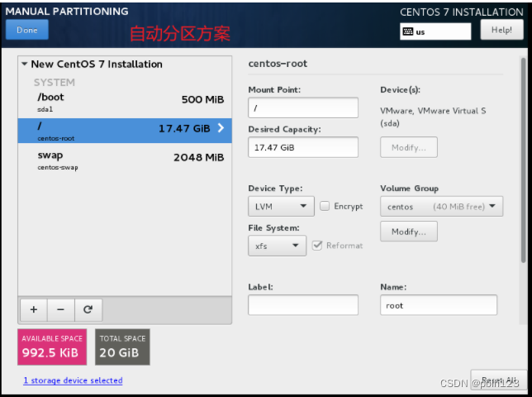Image resolution: width=532 pixels, height=397 pixels.
Task: Click the VMware Virtual S (sda) device text
Action: [x=433, y=117]
